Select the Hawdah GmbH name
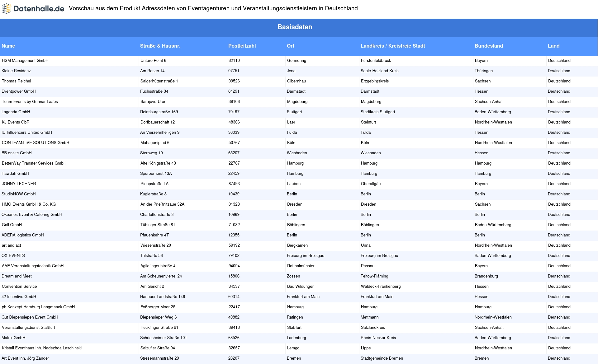This screenshot has width=598, height=364. (15, 174)
